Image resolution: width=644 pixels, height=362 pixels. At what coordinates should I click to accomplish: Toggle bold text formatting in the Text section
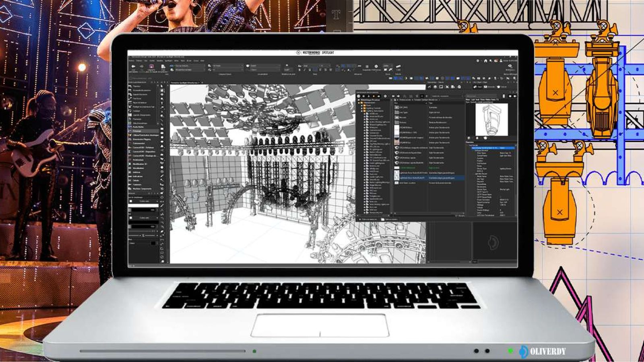[299, 69]
